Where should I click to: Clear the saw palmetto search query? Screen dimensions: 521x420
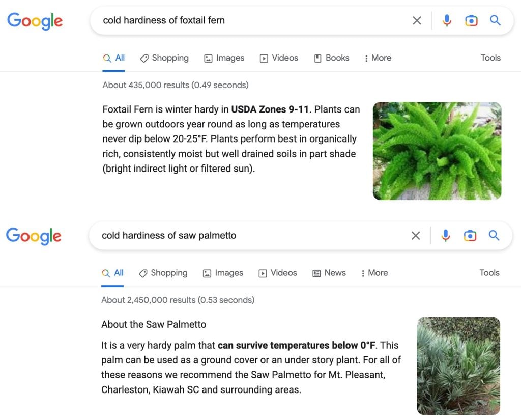[x=416, y=236]
